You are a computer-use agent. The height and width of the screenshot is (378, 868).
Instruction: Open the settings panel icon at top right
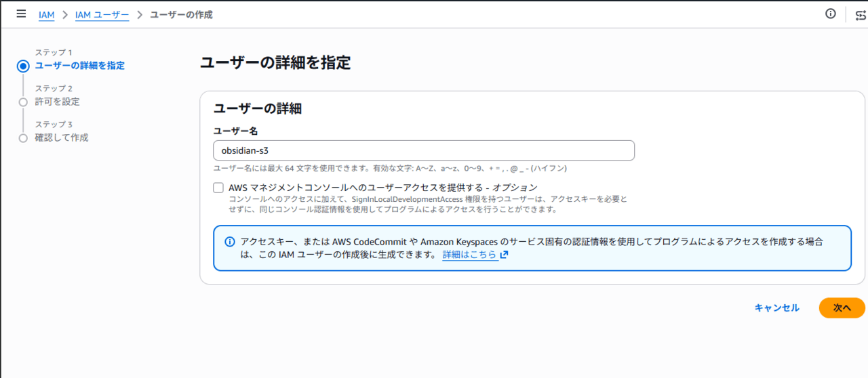(861, 16)
